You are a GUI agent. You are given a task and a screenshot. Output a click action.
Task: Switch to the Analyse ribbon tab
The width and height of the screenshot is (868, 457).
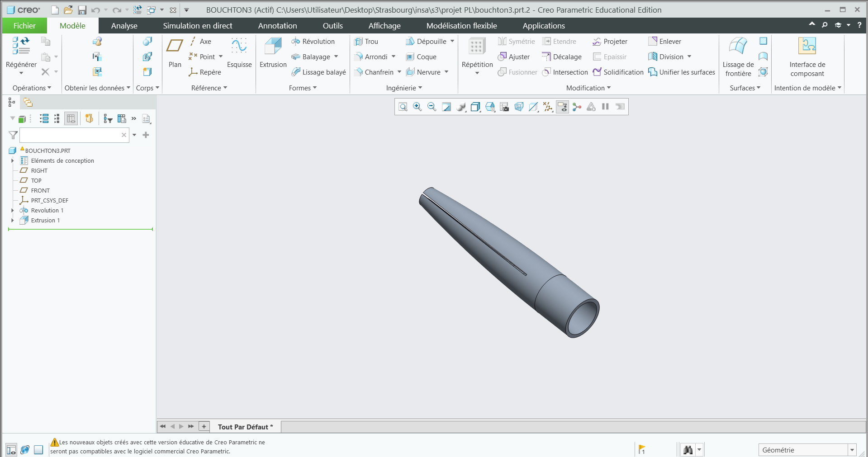(x=124, y=26)
